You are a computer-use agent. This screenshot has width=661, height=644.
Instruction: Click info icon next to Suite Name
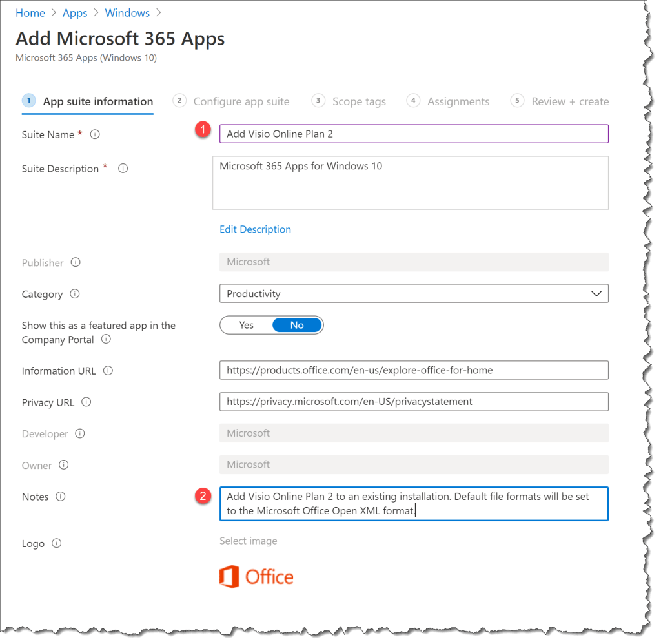[95, 135]
